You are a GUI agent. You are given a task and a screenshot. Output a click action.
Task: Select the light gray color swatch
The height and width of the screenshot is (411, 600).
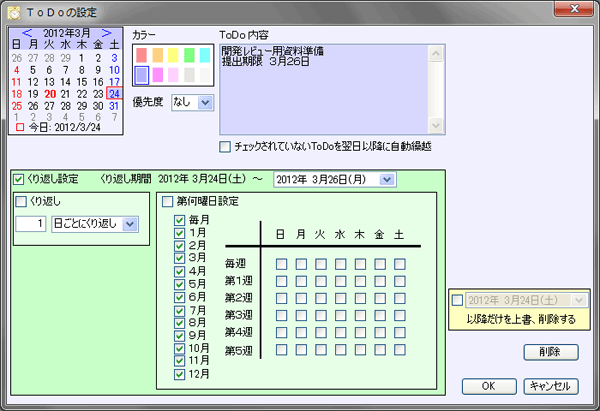[x=189, y=75]
